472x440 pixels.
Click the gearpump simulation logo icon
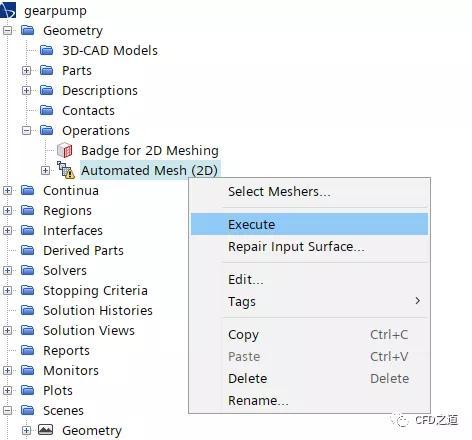[x=8, y=10]
